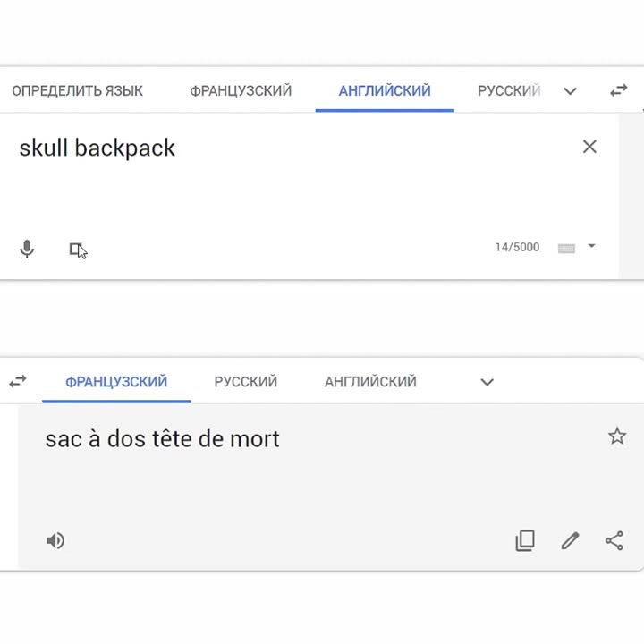Viewport: 644px width, 644px height.
Task: Copy the translation to clipboard
Action: [x=525, y=540]
